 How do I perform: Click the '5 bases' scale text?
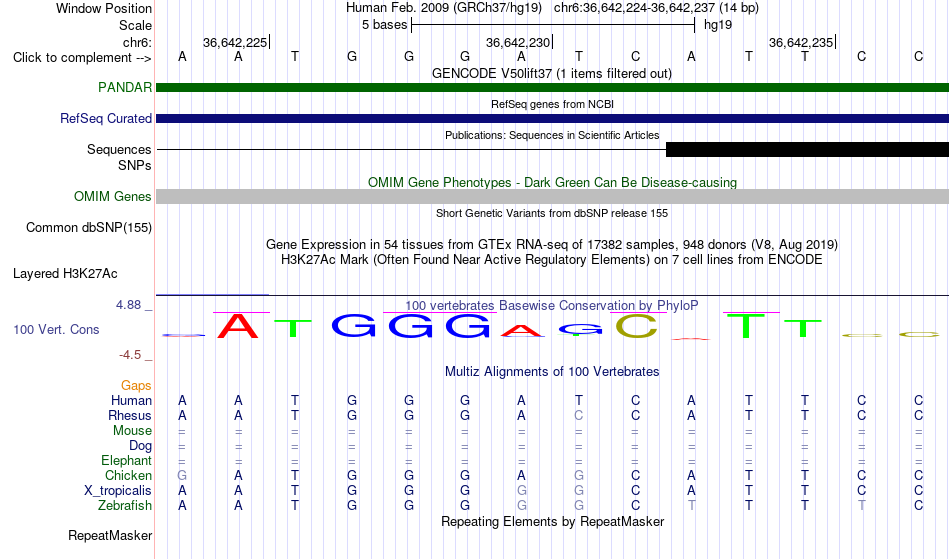click(384, 25)
